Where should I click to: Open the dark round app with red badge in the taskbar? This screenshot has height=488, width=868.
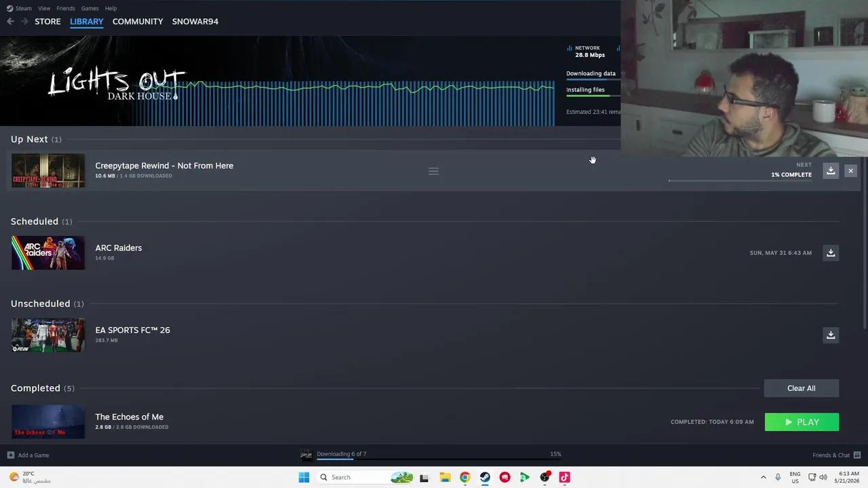point(545,477)
